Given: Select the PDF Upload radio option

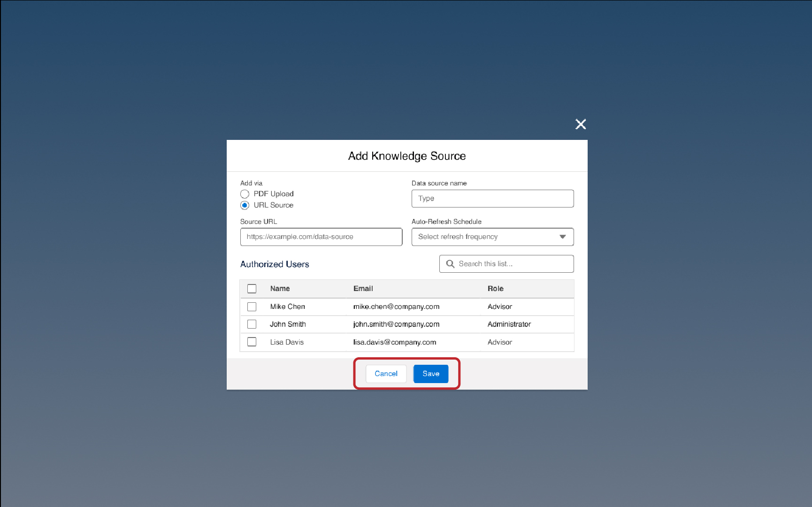Looking at the screenshot, I should point(245,194).
